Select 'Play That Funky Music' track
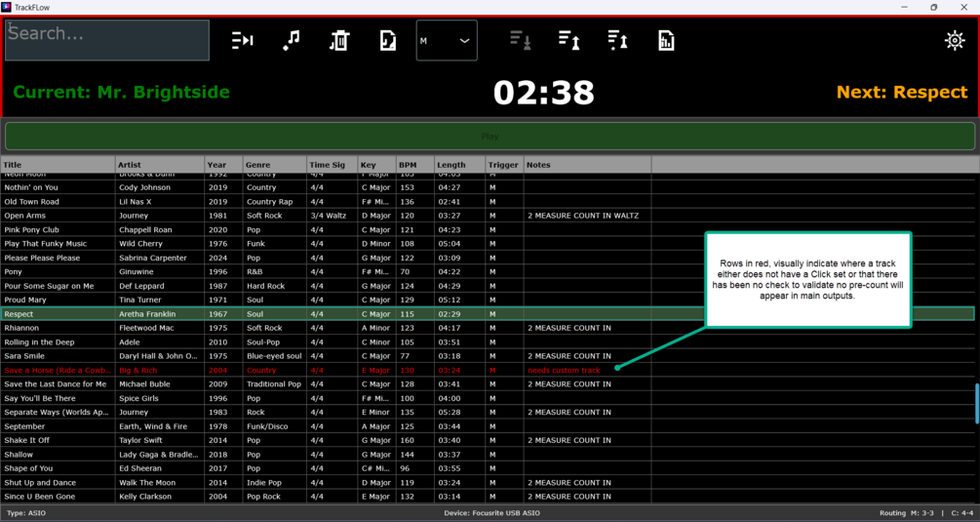This screenshot has width=980, height=522. (x=46, y=244)
